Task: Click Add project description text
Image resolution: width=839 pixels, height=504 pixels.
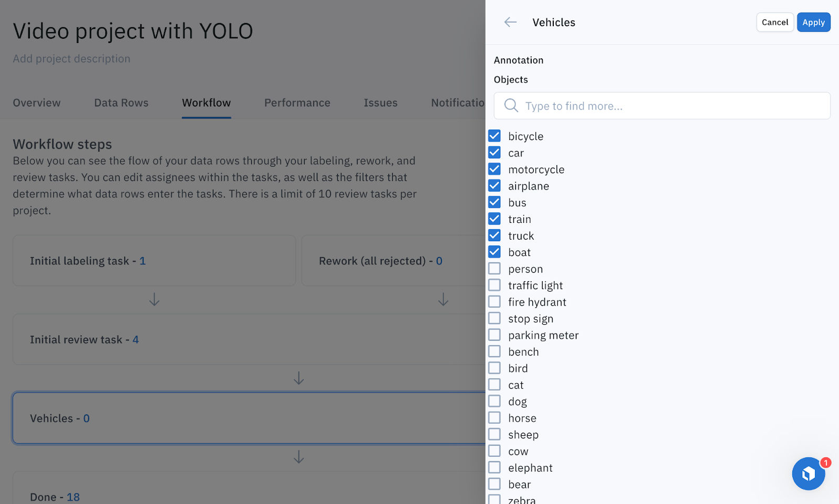Action: pyautogui.click(x=71, y=59)
